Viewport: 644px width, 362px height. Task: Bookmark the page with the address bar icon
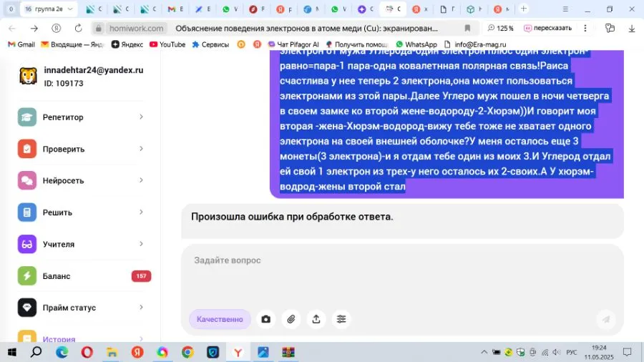[467, 28]
